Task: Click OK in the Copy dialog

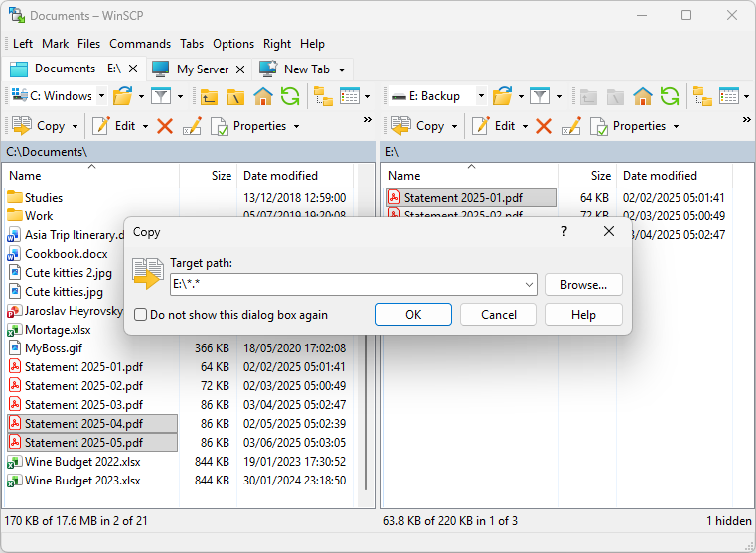Action: [413, 315]
